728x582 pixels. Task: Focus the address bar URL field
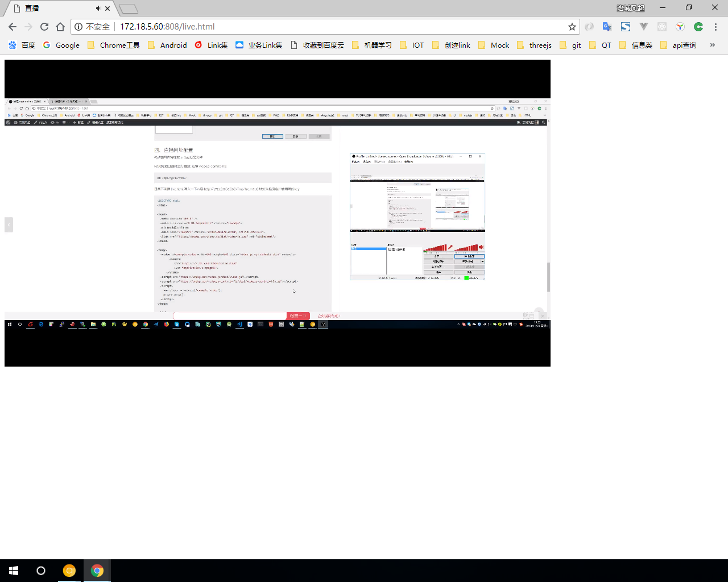(x=325, y=27)
